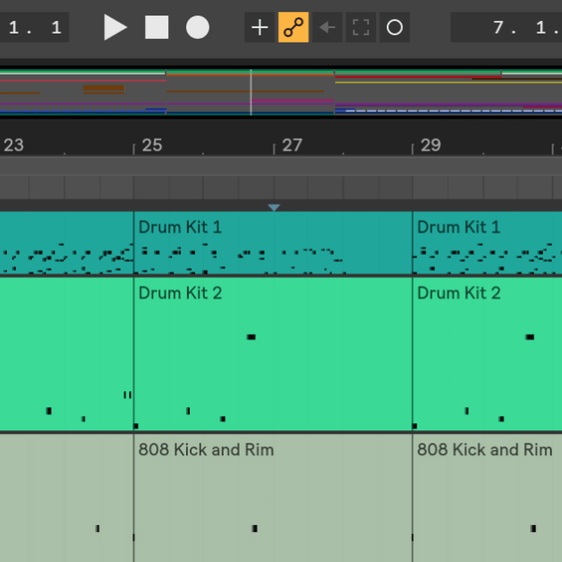Click the arrangement position field showing 1. 1
562x562 pixels.
point(34,27)
